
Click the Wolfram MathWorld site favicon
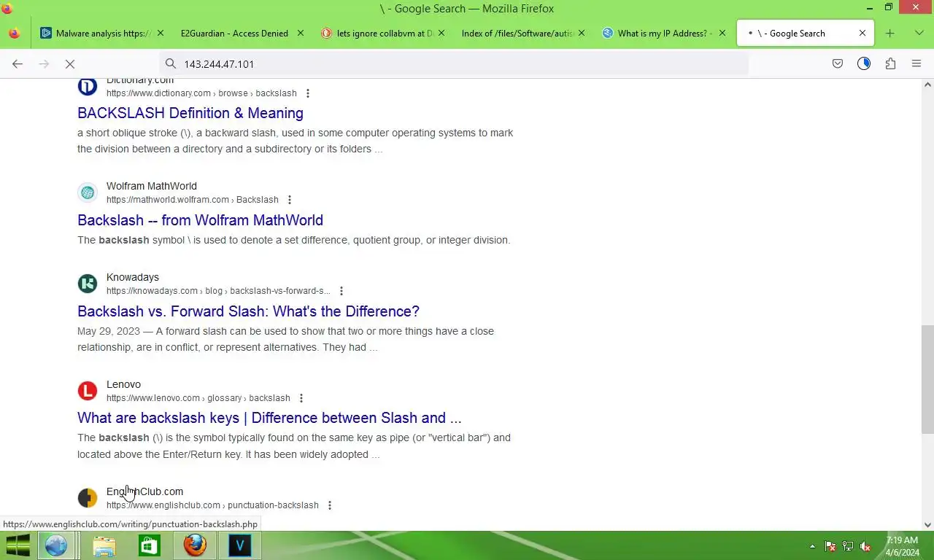point(88,192)
